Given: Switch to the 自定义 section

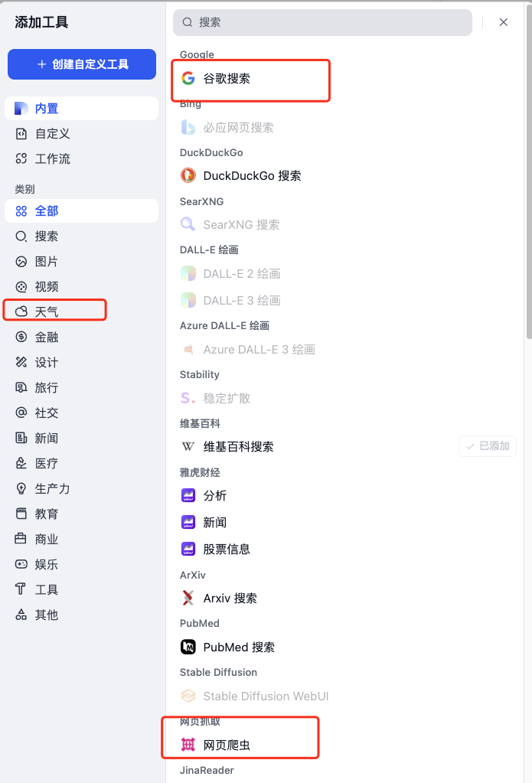Looking at the screenshot, I should tap(47, 132).
